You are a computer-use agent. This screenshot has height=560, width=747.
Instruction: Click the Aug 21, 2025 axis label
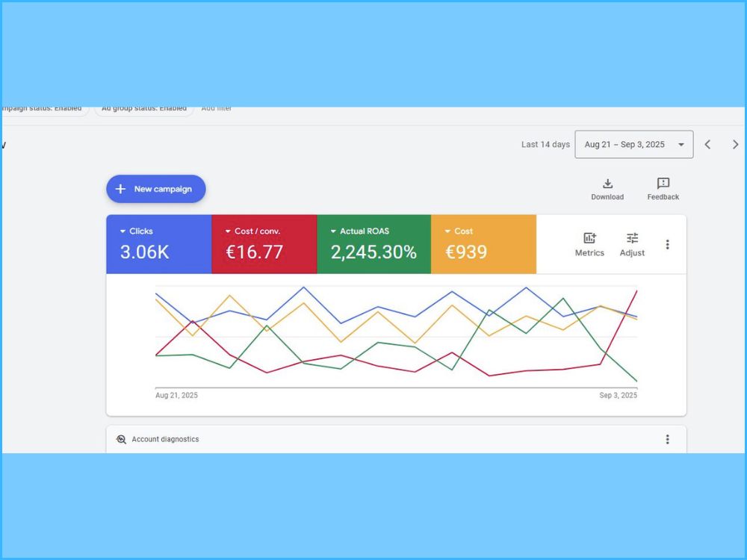coord(176,395)
